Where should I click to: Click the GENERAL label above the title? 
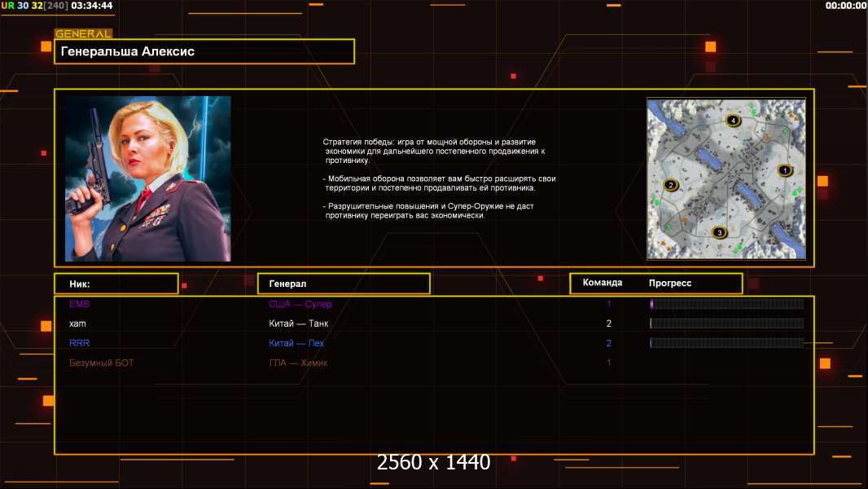(83, 33)
